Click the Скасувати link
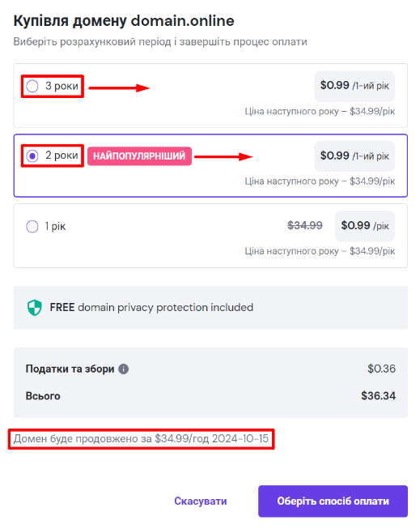The width and height of the screenshot is (420, 529). point(200,501)
